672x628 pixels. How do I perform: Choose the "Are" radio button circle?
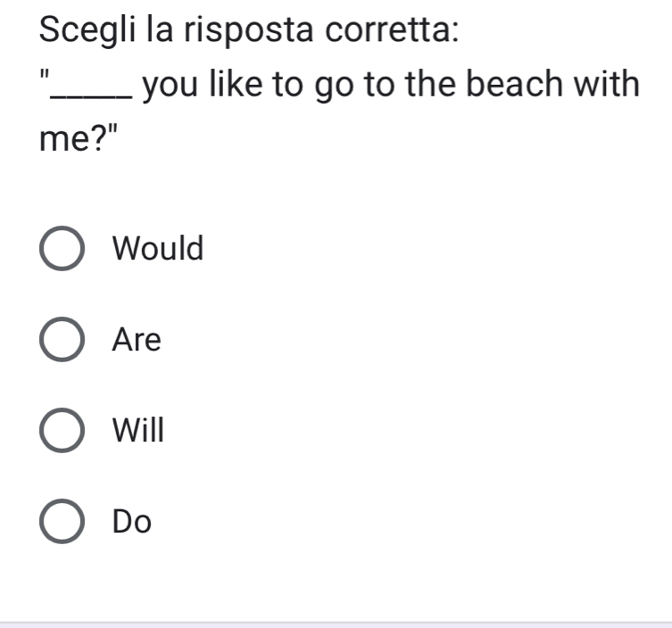pos(63,341)
